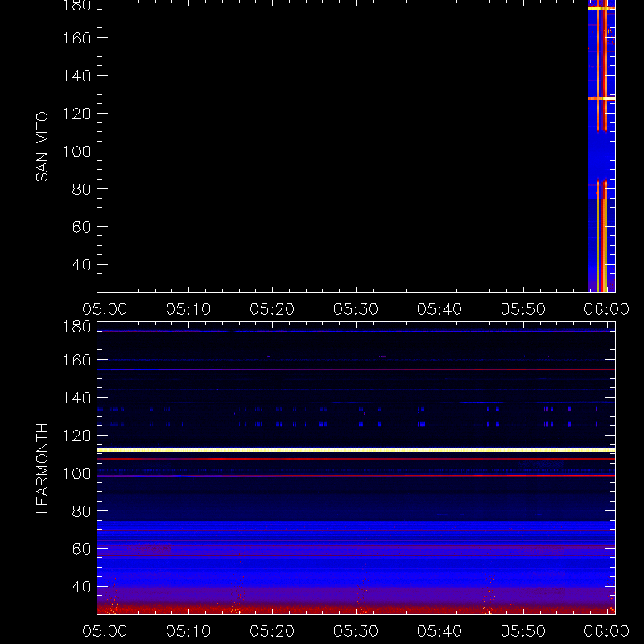This screenshot has height=644, width=644.
Task: Select the 80 tick label on SAN VITO axis
Action: click(x=81, y=189)
